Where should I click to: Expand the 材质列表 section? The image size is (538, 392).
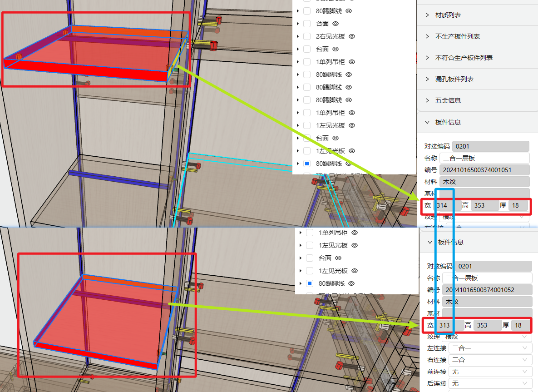click(448, 15)
